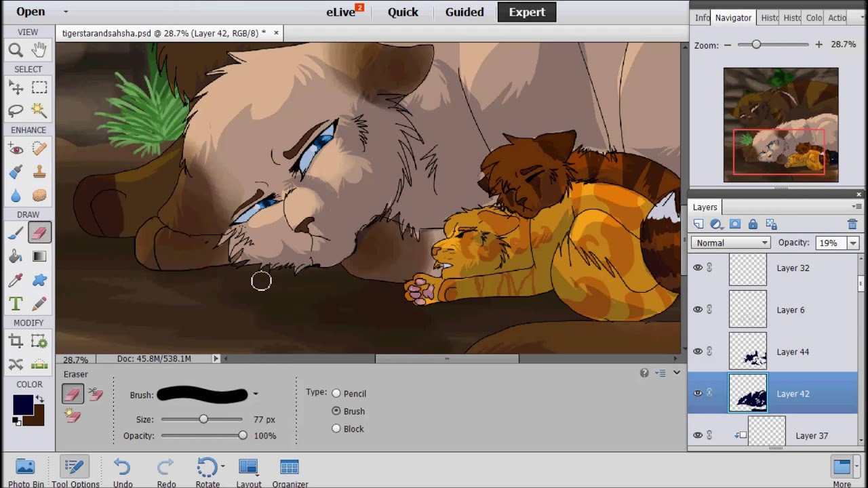This screenshot has width=868, height=488.
Task: Hide Layer 6 with its eye icon
Action: (x=698, y=310)
